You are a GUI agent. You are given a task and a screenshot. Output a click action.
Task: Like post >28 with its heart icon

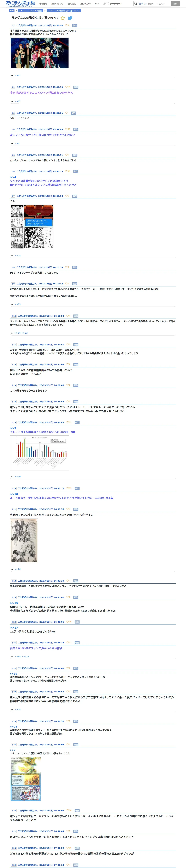[x=68, y=848]
